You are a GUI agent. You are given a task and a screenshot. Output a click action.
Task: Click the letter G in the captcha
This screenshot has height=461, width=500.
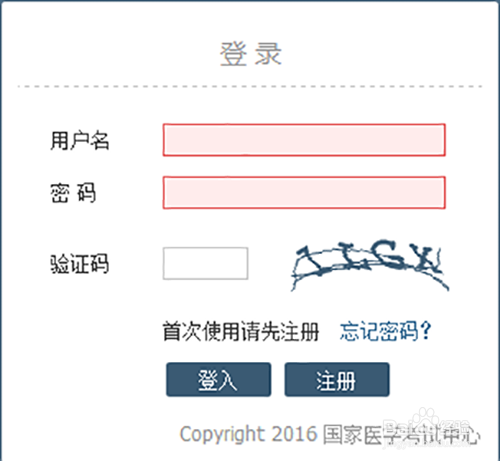389,254
